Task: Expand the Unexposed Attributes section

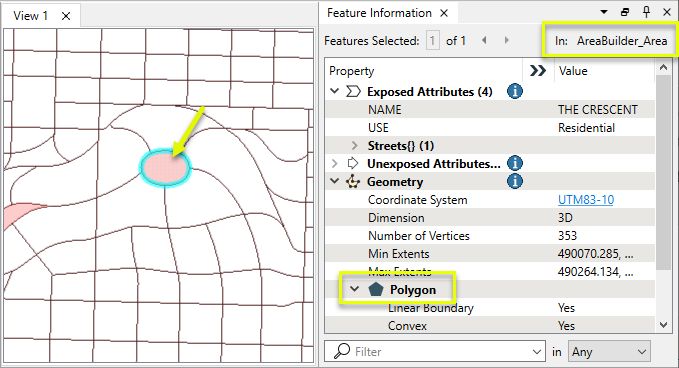Action: coord(334,163)
